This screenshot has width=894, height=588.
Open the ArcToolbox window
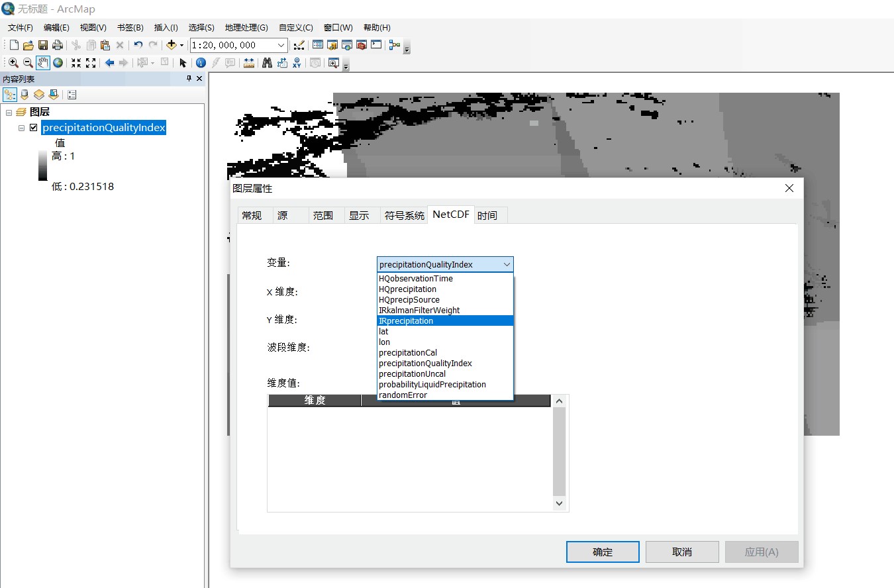point(362,45)
